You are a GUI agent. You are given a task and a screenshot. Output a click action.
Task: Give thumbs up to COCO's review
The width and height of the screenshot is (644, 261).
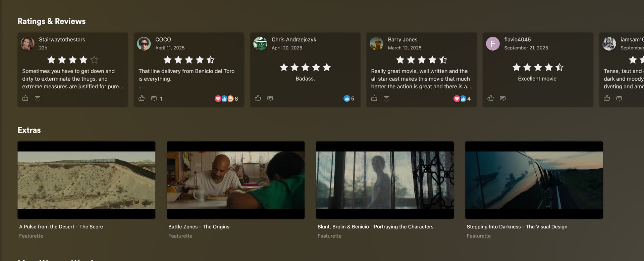pyautogui.click(x=142, y=98)
